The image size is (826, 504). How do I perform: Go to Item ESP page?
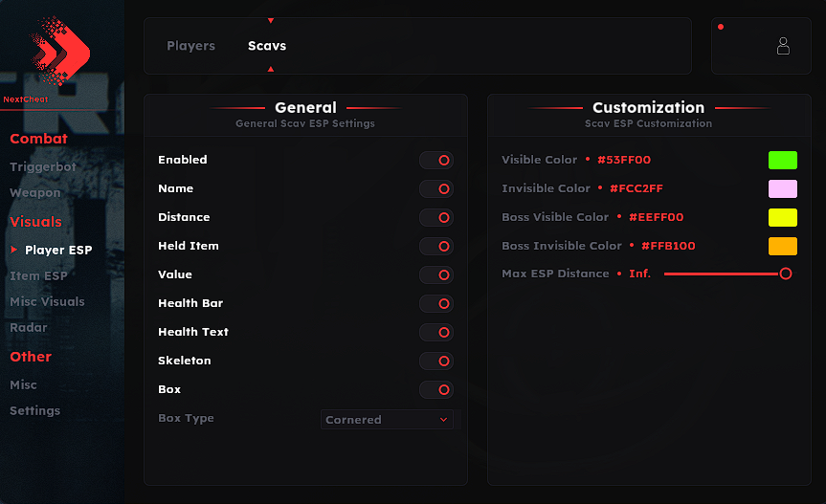(x=38, y=275)
